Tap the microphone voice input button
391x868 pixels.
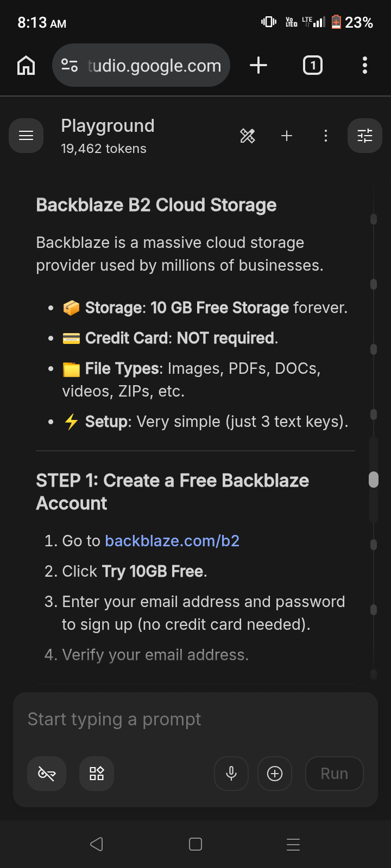(231, 774)
